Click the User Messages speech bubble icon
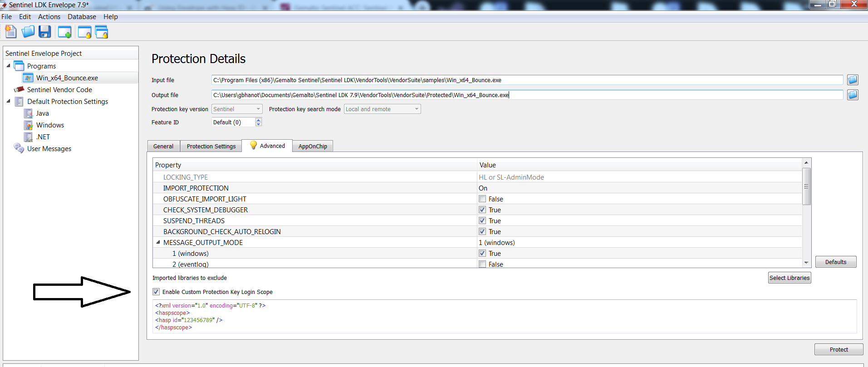 pyautogui.click(x=19, y=148)
